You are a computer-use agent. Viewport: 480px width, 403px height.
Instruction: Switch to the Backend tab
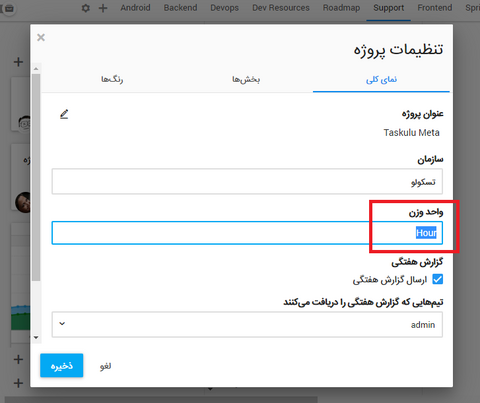coord(180,8)
